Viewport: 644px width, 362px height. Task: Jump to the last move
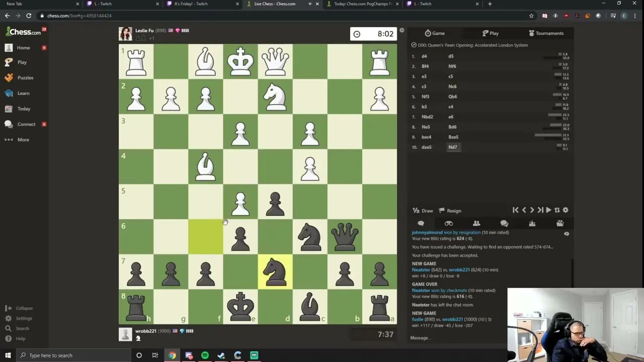(x=540, y=210)
